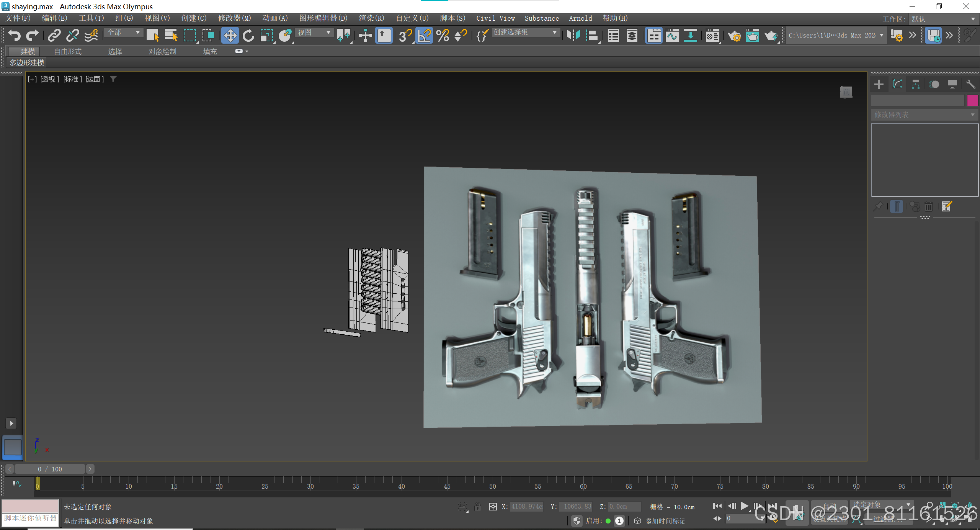Click the magenta object color swatch
Image resolution: width=980 pixels, height=530 pixels.
(x=972, y=100)
